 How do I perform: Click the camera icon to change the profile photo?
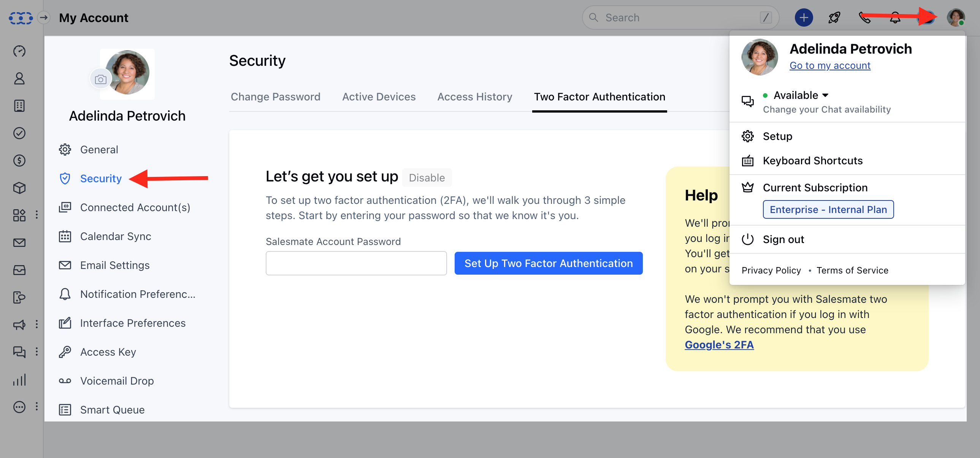[x=100, y=79]
